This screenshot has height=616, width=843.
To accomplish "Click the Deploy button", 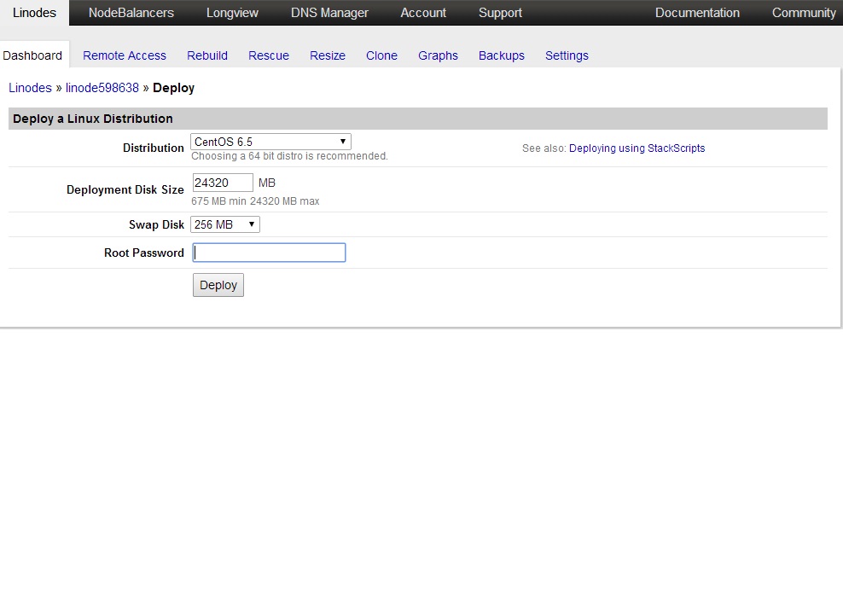I will click(x=218, y=285).
